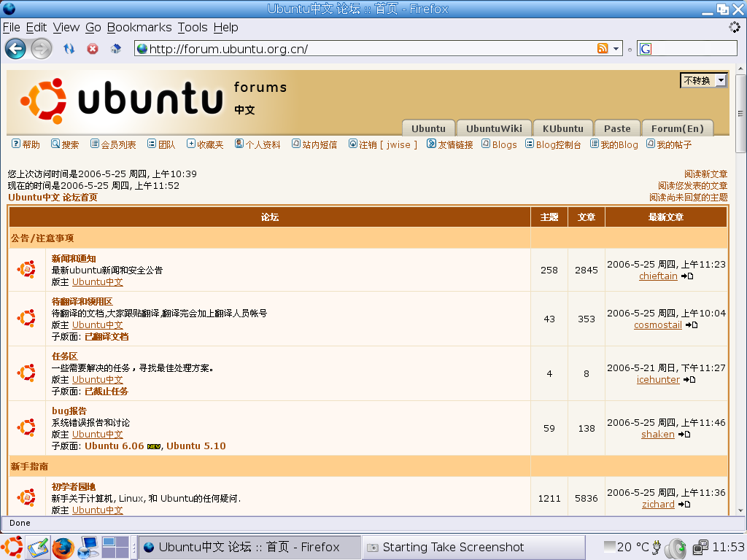Launch the note editor icon in panel
The image size is (747, 560).
click(38, 548)
